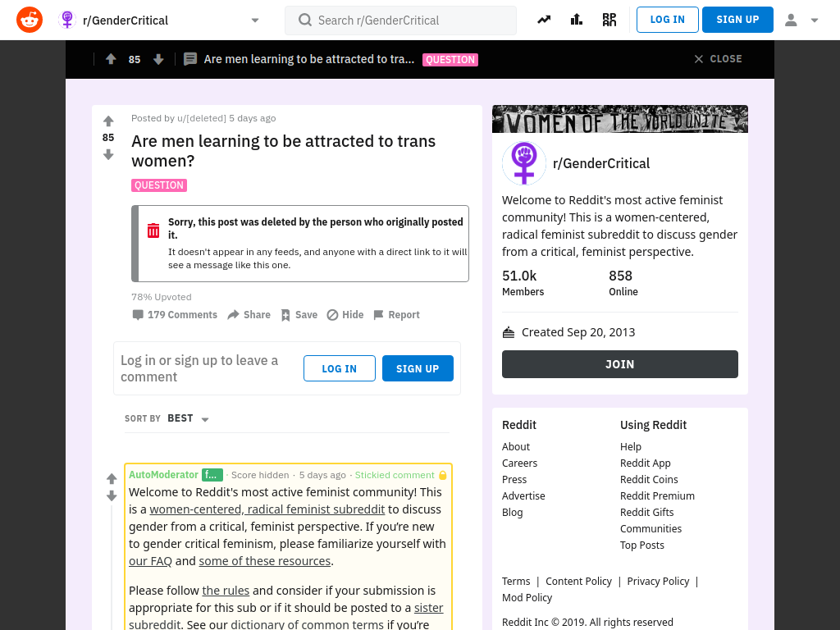Open 'the rules' link
Viewport: 840px width, 630px height.
click(x=226, y=591)
